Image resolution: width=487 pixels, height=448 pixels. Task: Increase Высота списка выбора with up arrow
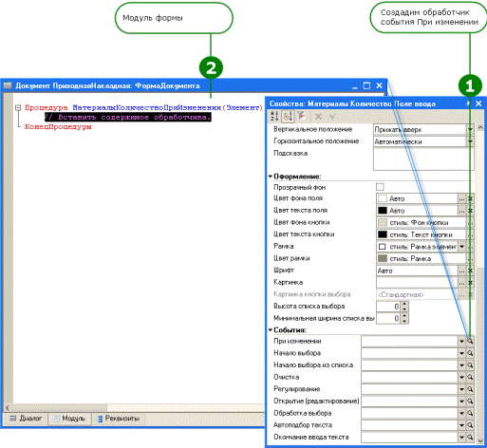(404, 304)
